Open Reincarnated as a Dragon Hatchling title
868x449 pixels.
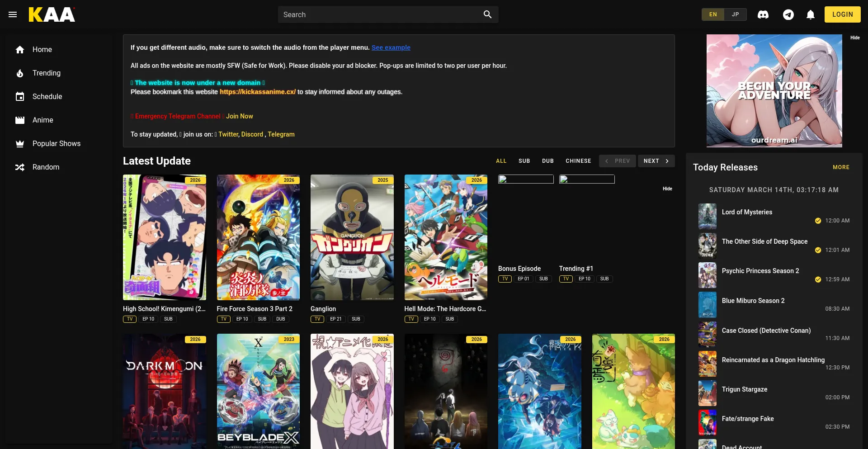pyautogui.click(x=773, y=360)
